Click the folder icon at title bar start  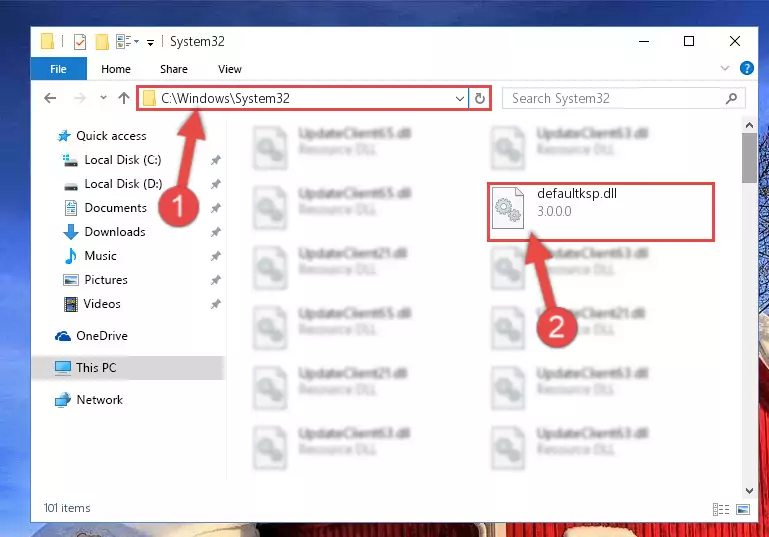coord(48,42)
